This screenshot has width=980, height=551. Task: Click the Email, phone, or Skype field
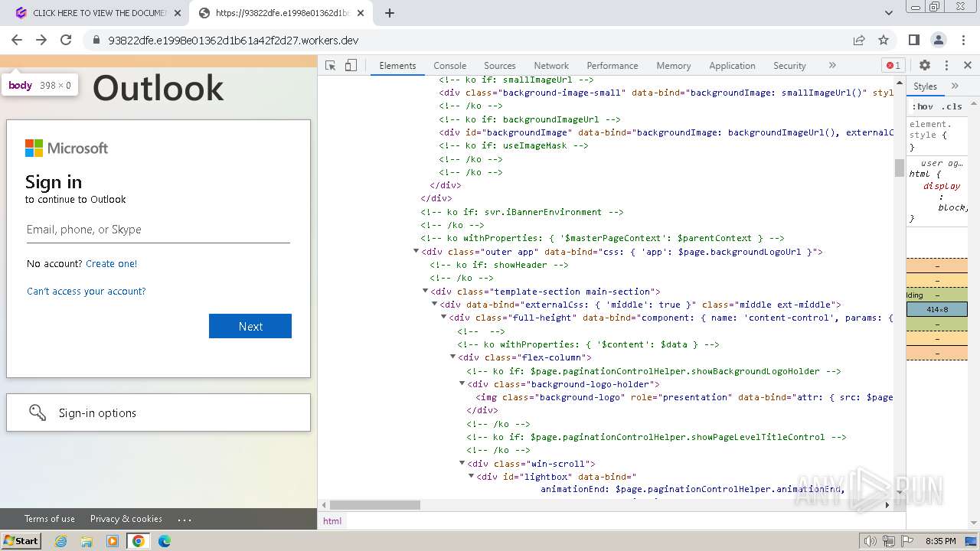158,230
